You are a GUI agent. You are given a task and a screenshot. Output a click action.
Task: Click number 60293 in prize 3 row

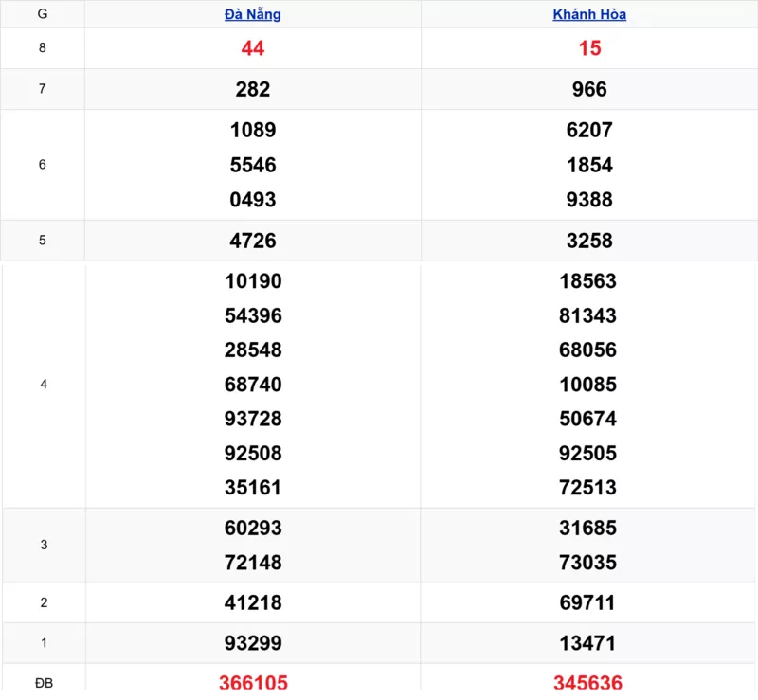click(x=253, y=528)
